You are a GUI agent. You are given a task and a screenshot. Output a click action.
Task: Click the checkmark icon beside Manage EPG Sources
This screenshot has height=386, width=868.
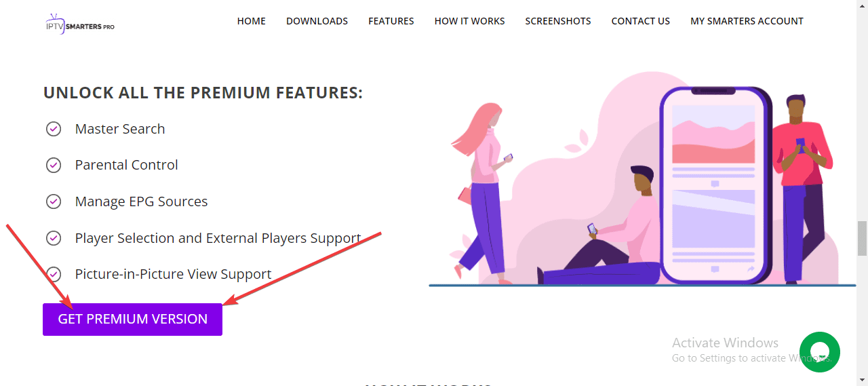54,201
